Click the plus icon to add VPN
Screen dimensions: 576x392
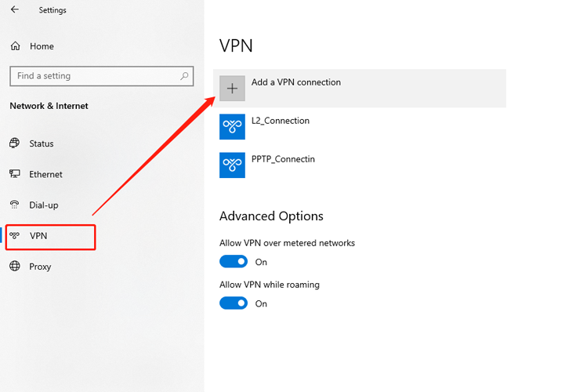coord(232,89)
